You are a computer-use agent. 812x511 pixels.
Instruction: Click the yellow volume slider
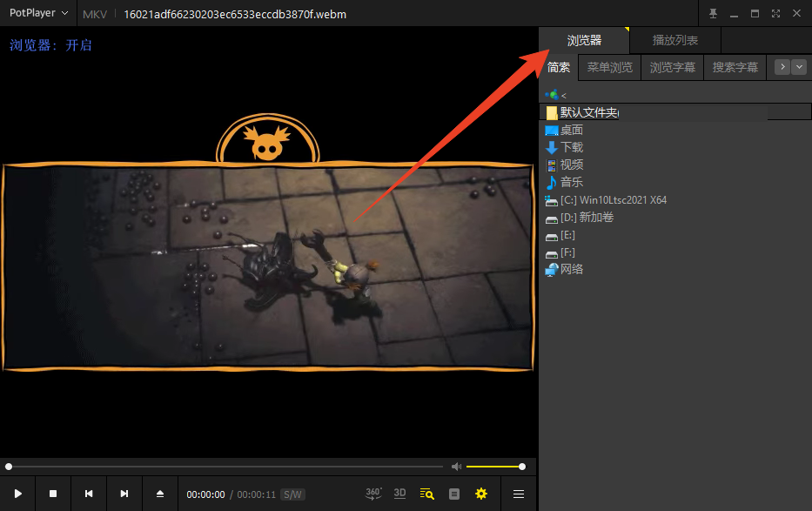tap(493, 467)
